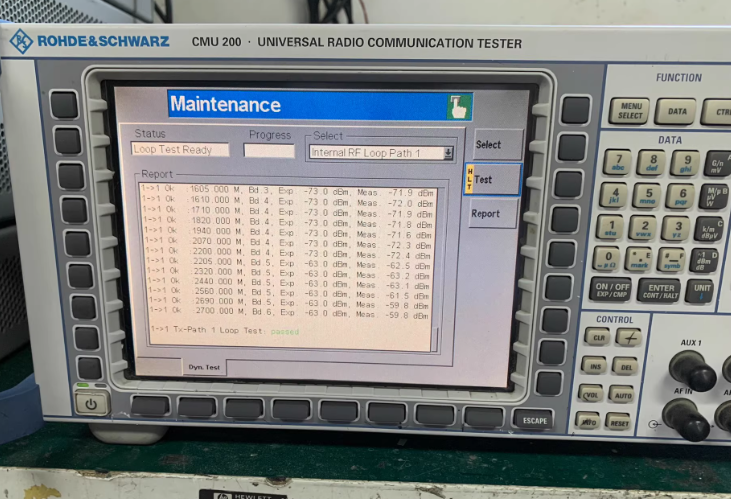
Task: Select report row 1820.000 M
Action: [288, 222]
